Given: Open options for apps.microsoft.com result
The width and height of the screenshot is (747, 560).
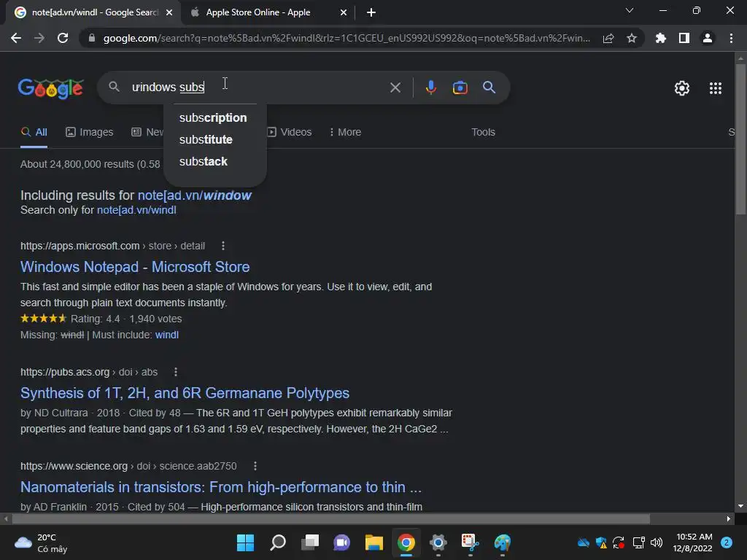Looking at the screenshot, I should [x=223, y=246].
